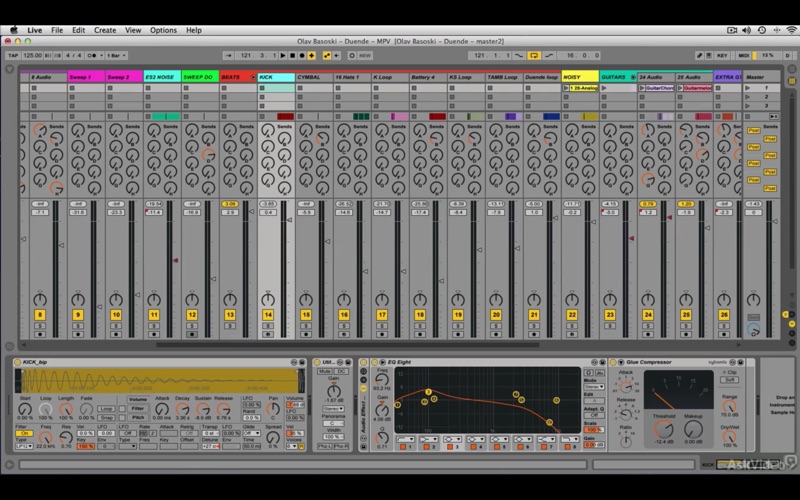800x500 pixels.
Task: Click the 125.00 tempo field
Action: coord(32,55)
